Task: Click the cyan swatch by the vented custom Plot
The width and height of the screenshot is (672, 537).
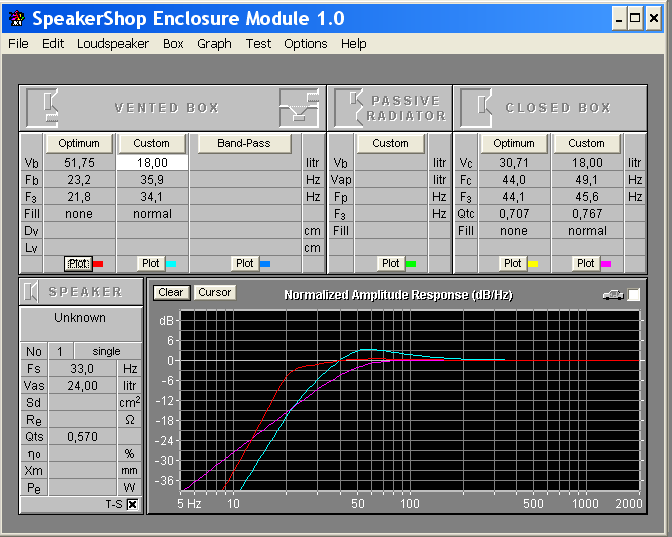Action: 171,264
